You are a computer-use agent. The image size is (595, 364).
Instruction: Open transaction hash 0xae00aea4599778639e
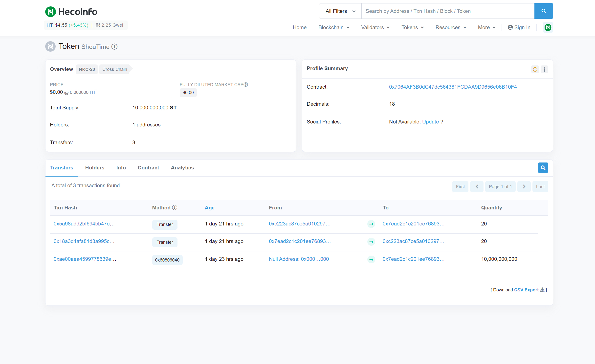point(85,259)
